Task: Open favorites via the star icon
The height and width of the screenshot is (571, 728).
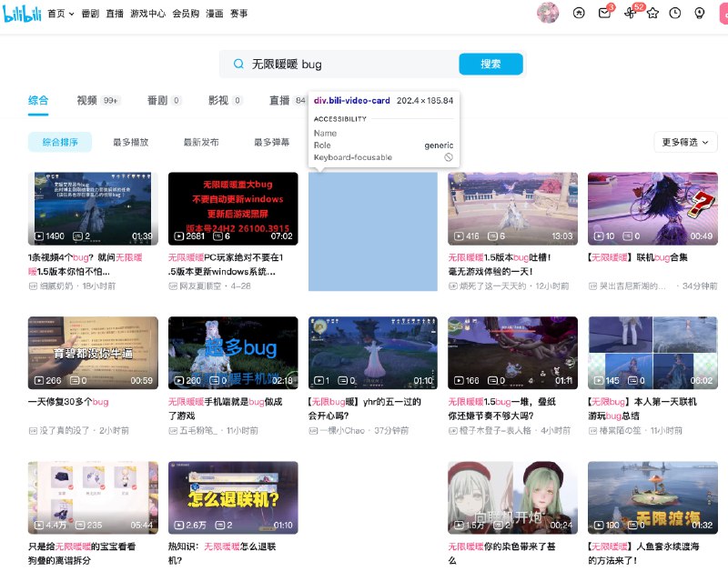Action: click(652, 14)
